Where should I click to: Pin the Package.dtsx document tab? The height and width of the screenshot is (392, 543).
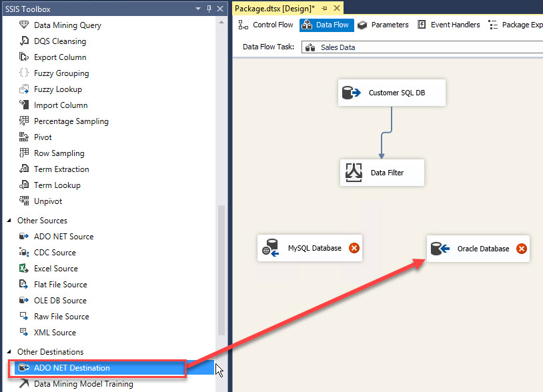(324, 8)
